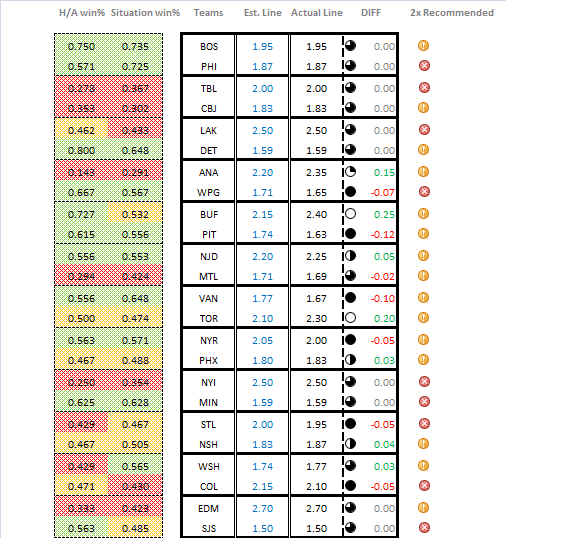
Task: Click the full black circle in VAN row
Action: (350, 298)
